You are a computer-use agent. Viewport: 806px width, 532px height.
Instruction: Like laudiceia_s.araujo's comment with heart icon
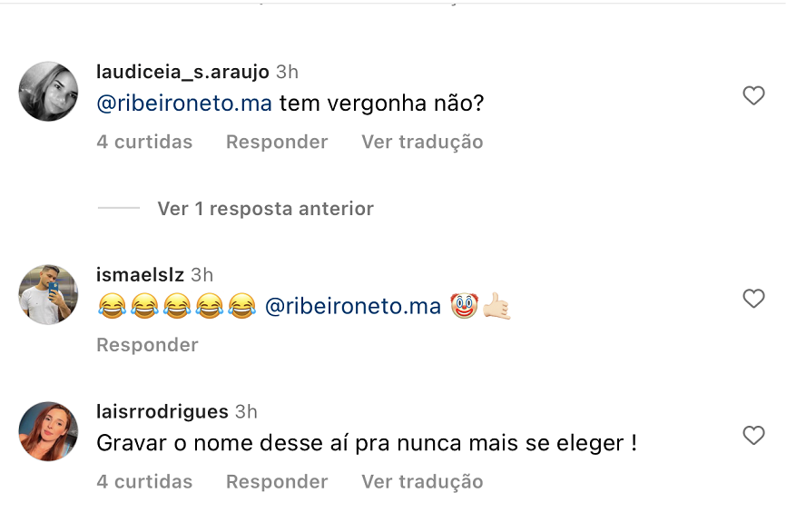[753, 95]
